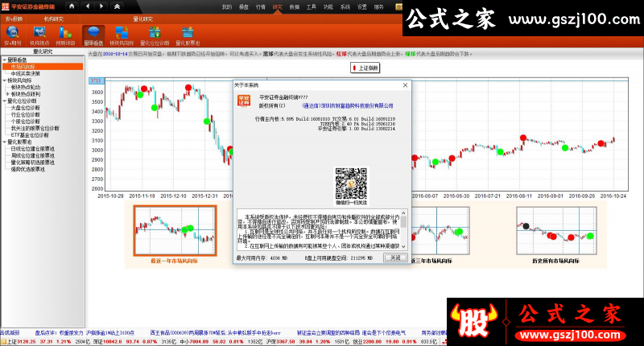Collapse the 板块风向标 tree node

click(x=5, y=80)
